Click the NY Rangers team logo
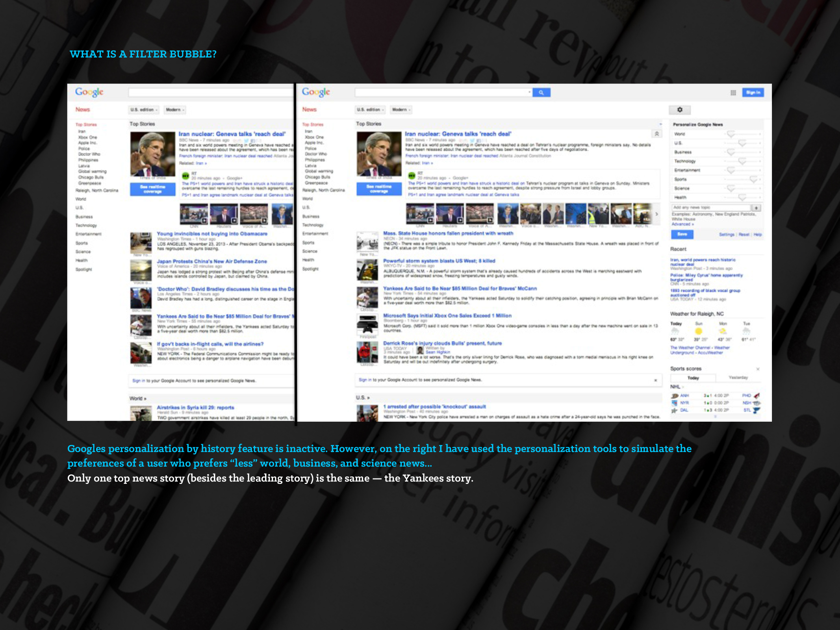 tap(675, 403)
